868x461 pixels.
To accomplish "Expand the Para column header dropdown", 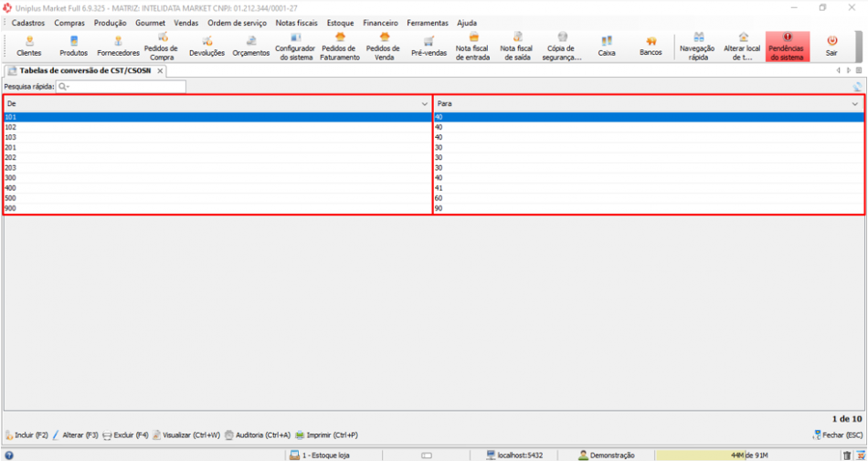I will [x=855, y=103].
